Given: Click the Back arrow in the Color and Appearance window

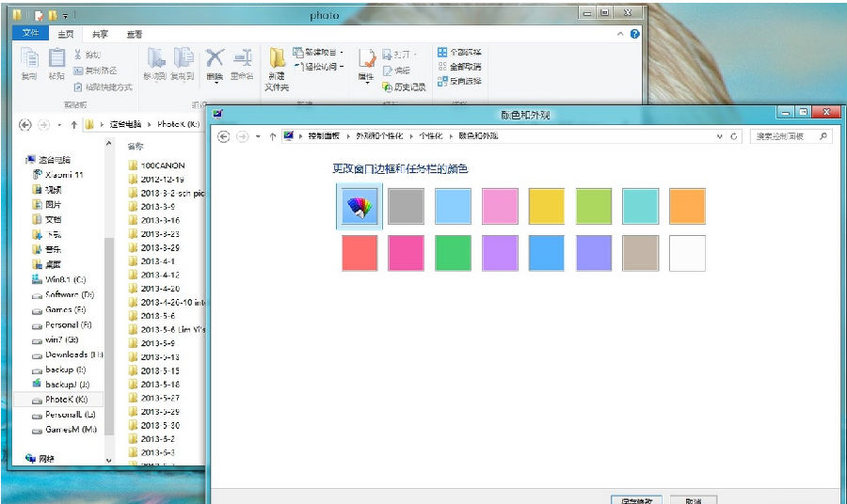Looking at the screenshot, I should 224,136.
